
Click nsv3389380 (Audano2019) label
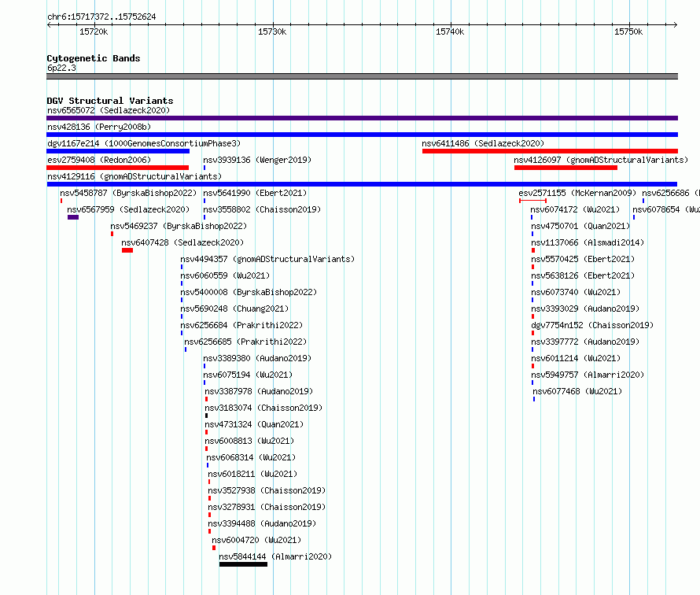(x=257, y=358)
